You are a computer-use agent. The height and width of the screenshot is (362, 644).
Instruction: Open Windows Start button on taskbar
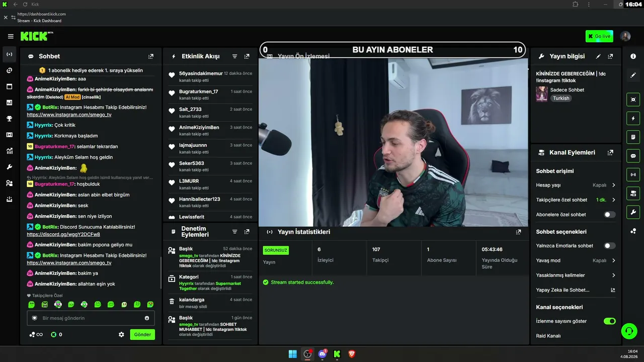tap(292, 354)
